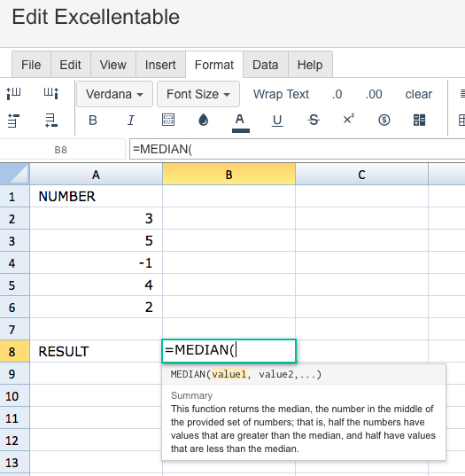Toggle underline formatting
This screenshot has height=476, width=465.
click(x=277, y=121)
